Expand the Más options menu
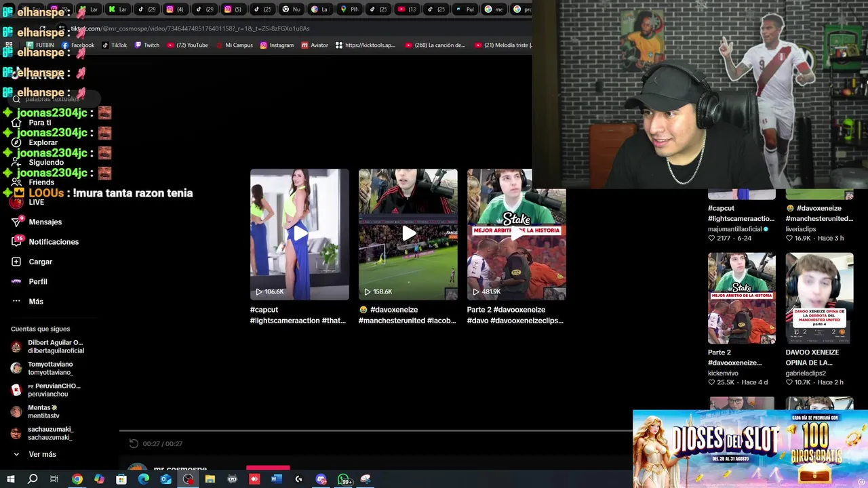This screenshot has width=868, height=488. click(x=35, y=302)
